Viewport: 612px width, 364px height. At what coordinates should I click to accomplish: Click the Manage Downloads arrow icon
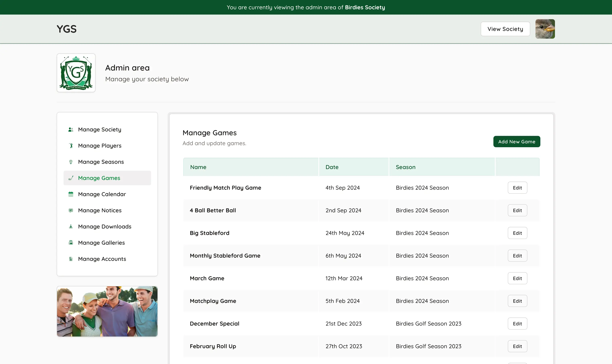coord(71,226)
